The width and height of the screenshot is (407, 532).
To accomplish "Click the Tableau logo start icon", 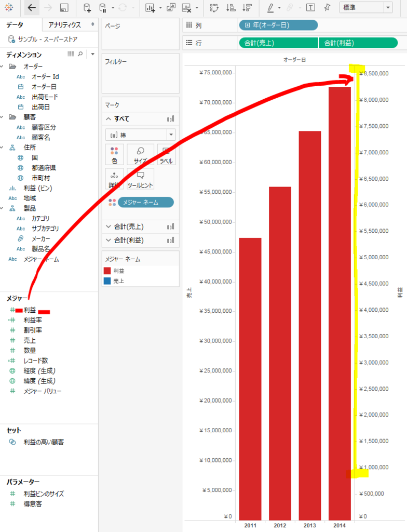I will (9, 7).
